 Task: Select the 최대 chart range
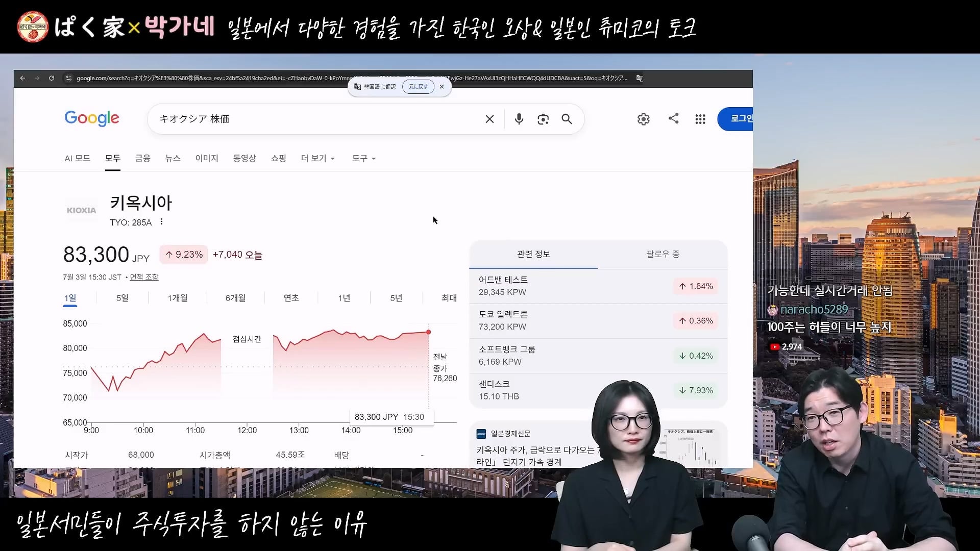coord(449,298)
